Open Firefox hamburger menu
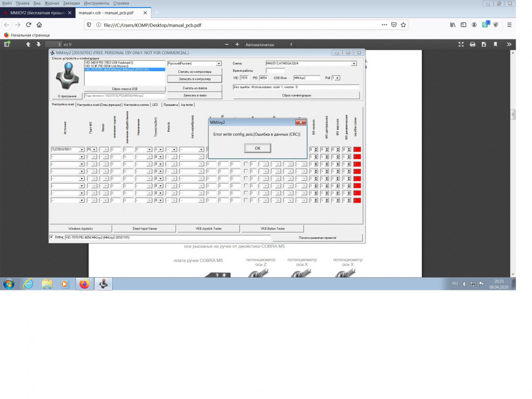Image resolution: width=532 pixels, height=399 pixels. point(509,25)
